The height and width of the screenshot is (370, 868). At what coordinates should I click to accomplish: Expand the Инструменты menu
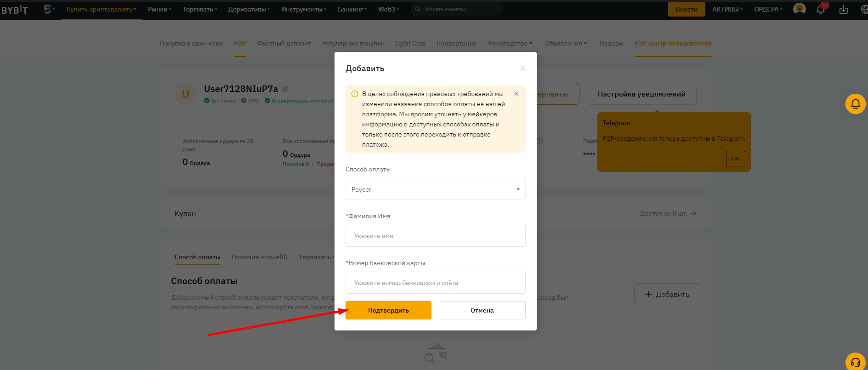coord(304,9)
